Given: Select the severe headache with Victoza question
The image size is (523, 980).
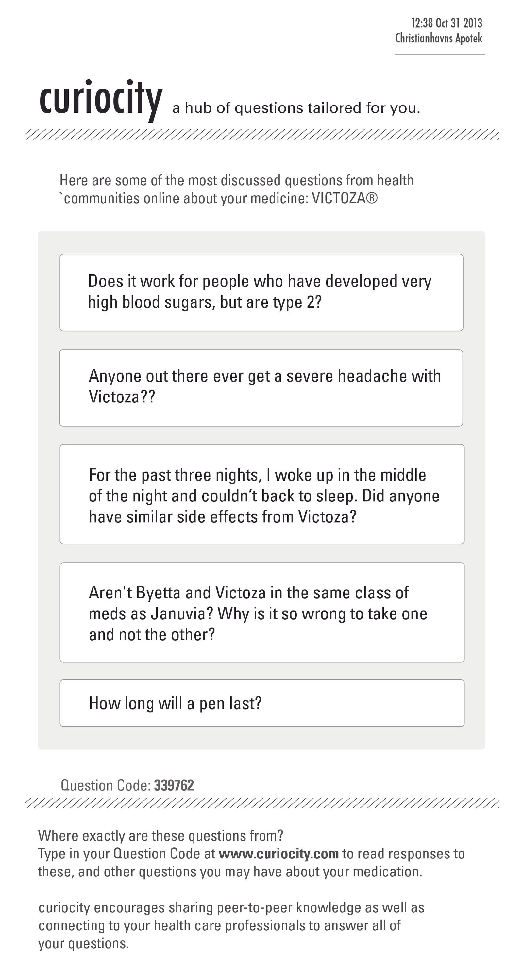Looking at the screenshot, I should point(261,388).
